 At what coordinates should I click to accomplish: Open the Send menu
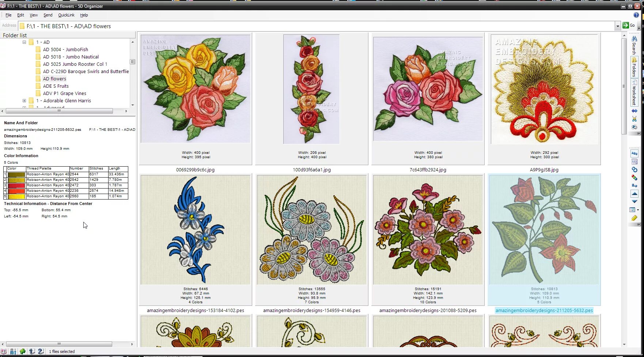48,15
